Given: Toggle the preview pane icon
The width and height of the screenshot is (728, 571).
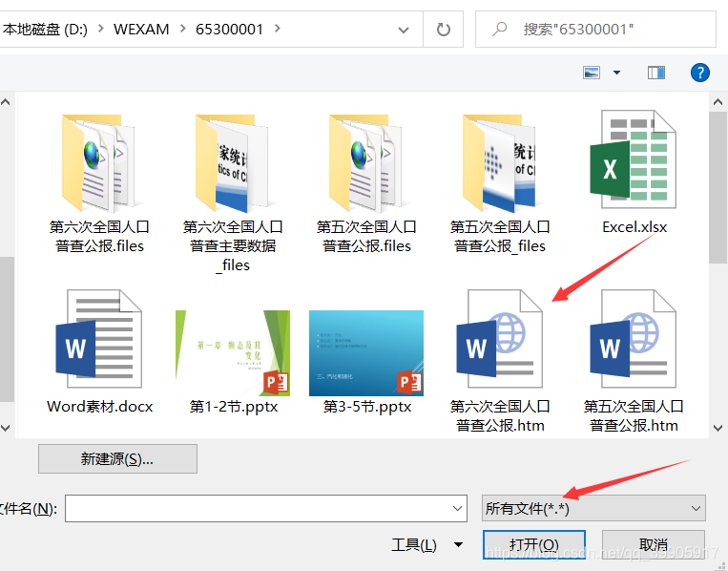Looking at the screenshot, I should tap(656, 73).
